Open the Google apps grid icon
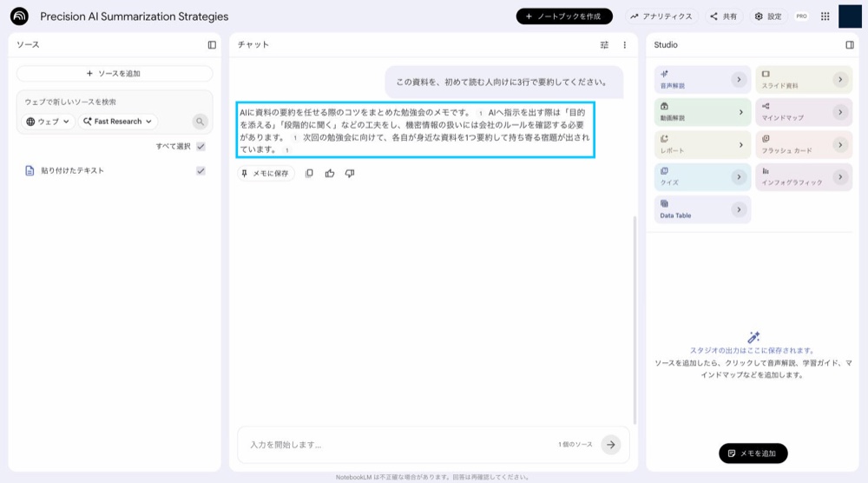 (x=825, y=16)
